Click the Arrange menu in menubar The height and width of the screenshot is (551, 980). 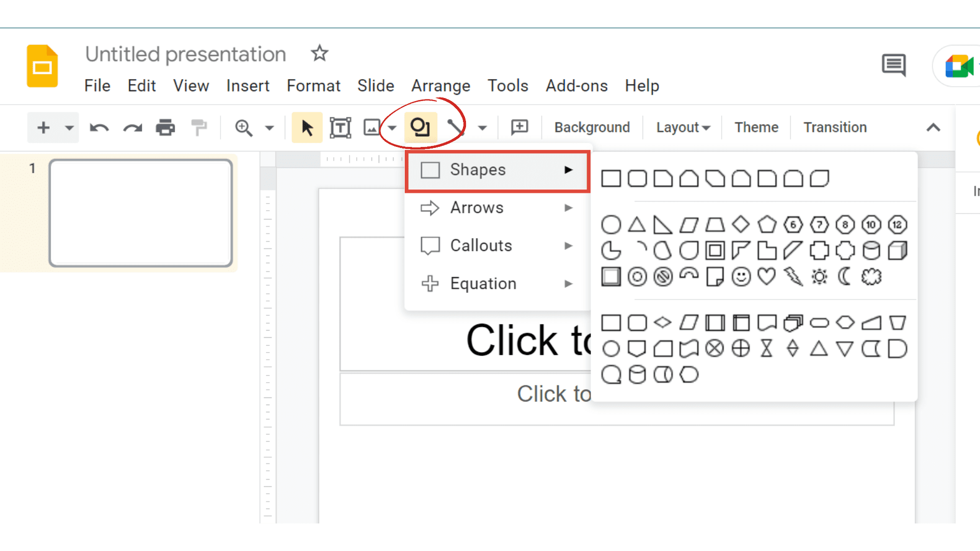click(x=442, y=85)
